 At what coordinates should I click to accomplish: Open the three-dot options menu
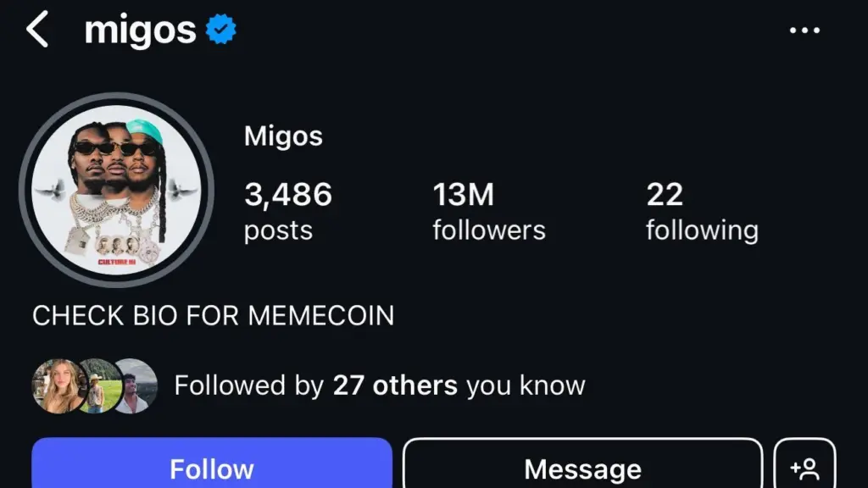click(x=804, y=29)
